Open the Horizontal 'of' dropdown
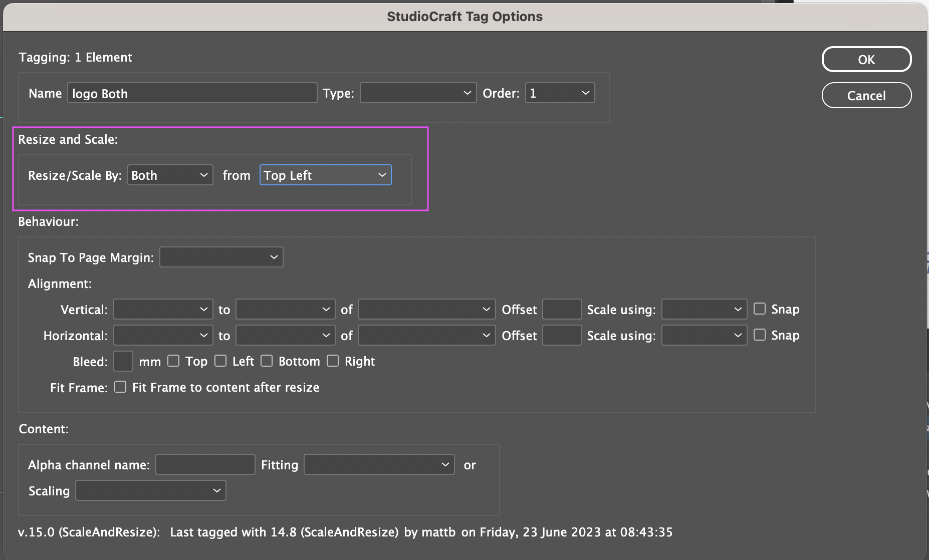929x560 pixels. [x=427, y=335]
